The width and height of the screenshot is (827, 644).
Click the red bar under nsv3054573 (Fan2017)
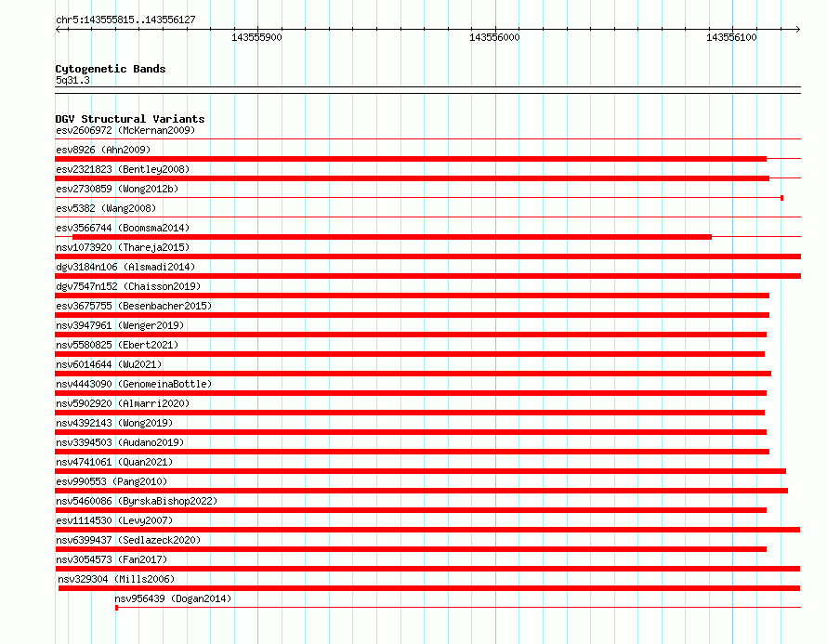click(x=427, y=569)
